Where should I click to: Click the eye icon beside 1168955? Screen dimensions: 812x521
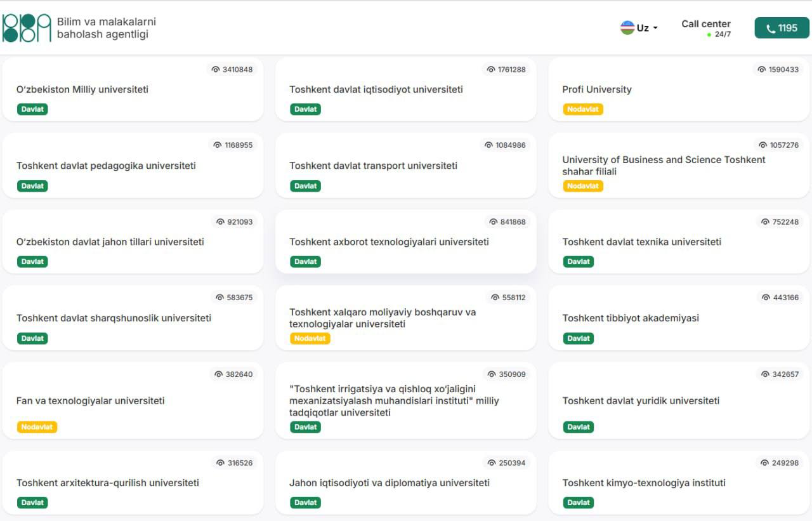tap(218, 145)
